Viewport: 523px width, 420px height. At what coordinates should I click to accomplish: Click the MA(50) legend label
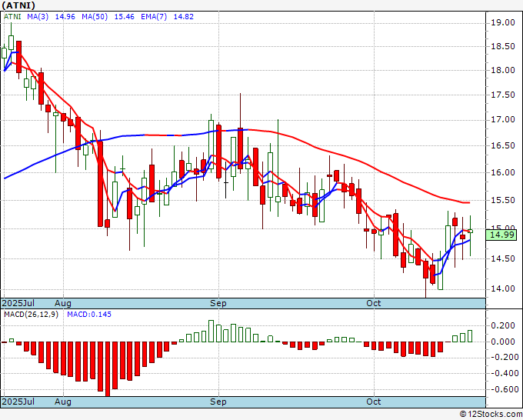[95, 17]
